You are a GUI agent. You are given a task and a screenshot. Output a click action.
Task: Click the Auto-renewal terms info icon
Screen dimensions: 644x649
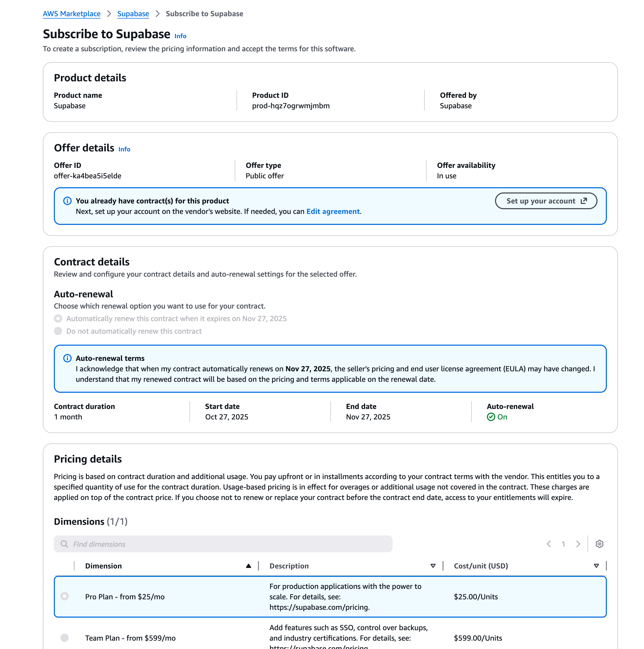click(67, 358)
